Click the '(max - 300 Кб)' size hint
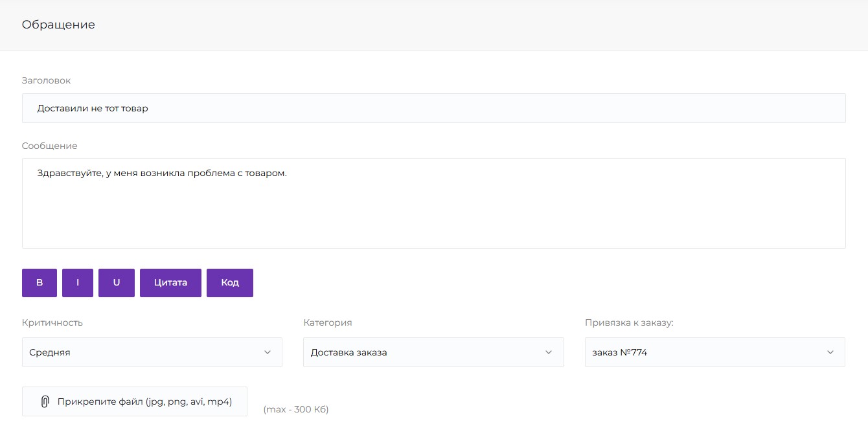This screenshot has height=428, width=868. click(x=296, y=409)
